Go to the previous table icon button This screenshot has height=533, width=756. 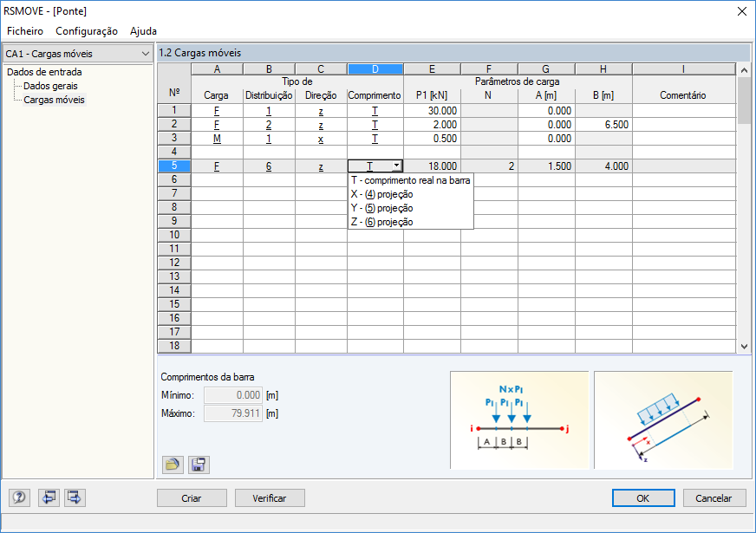tap(49, 497)
